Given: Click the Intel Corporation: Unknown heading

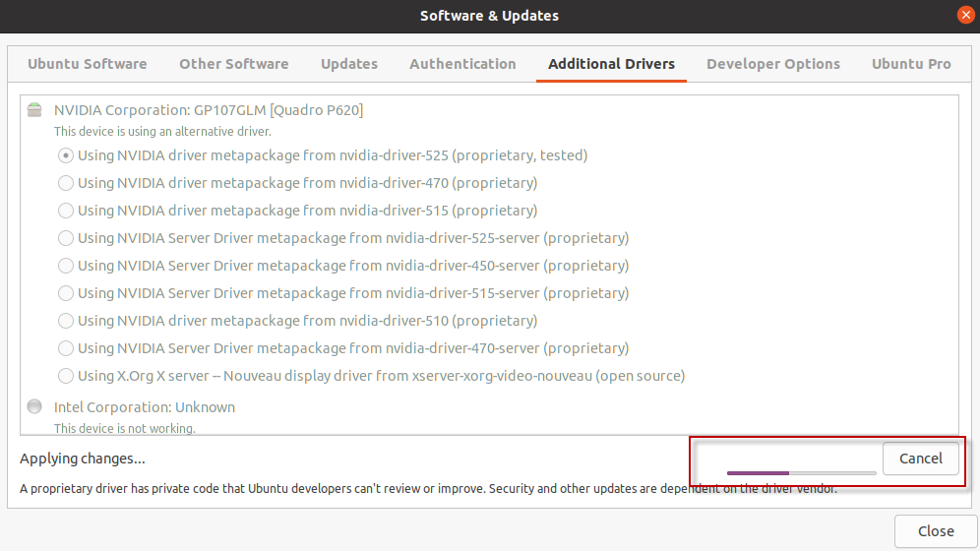Looking at the screenshot, I should 145,406.
